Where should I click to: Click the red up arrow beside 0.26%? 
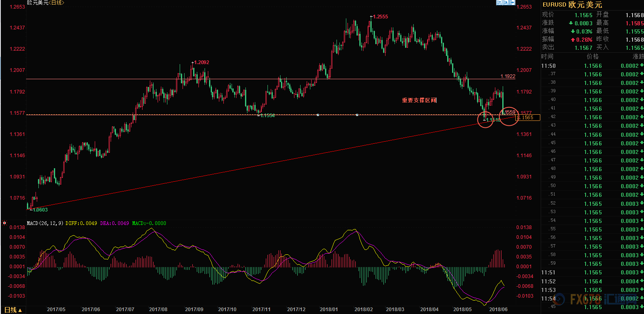[573, 40]
